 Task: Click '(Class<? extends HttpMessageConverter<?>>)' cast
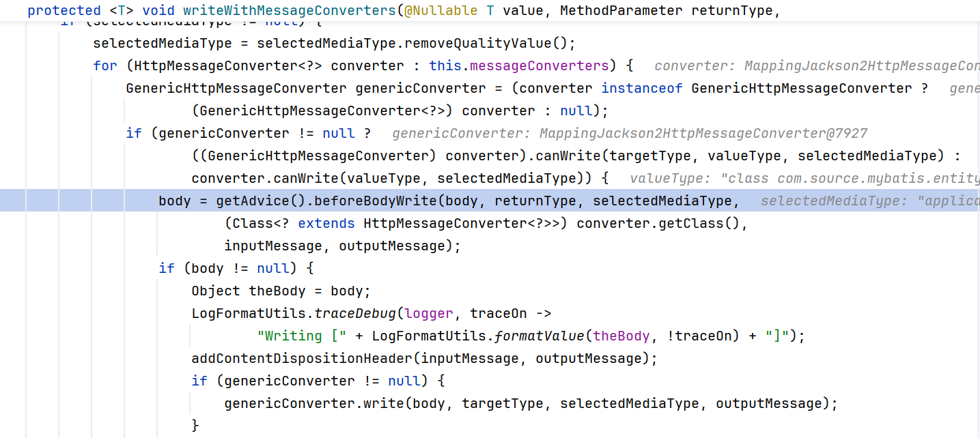click(396, 223)
